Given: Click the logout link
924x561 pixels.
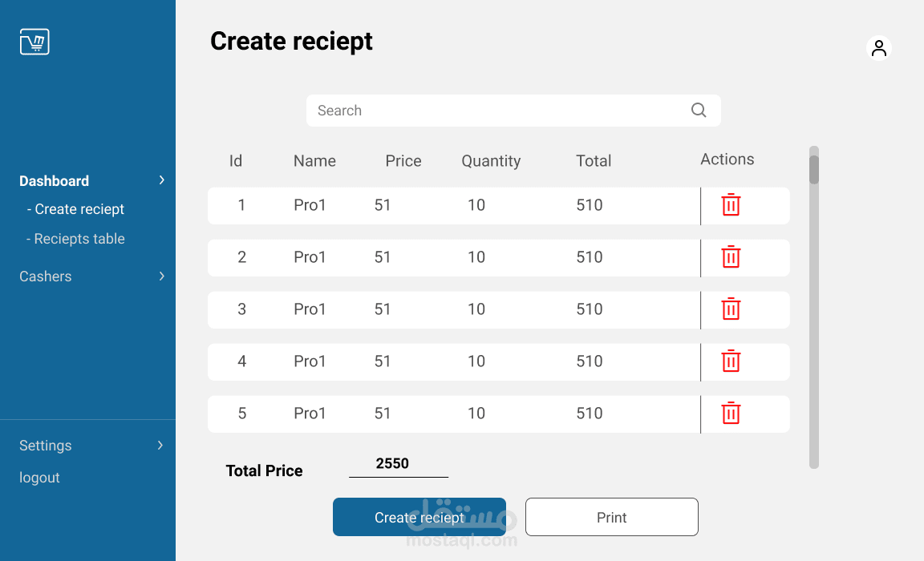Looking at the screenshot, I should [x=39, y=478].
